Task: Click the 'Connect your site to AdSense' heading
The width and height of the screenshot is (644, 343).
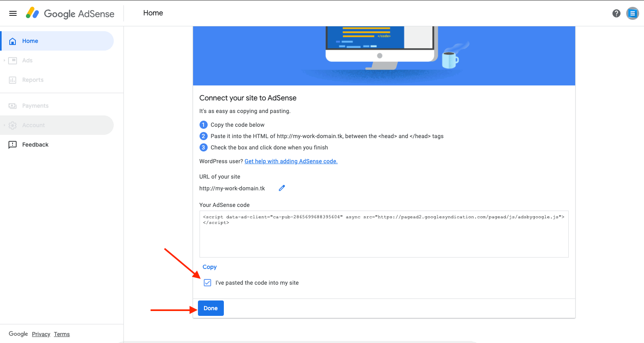Action: coord(248,98)
